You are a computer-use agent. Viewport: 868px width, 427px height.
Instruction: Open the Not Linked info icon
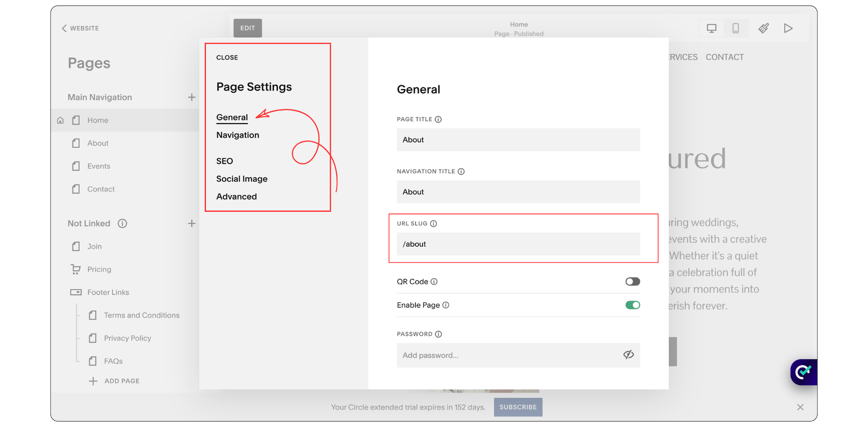(x=122, y=224)
